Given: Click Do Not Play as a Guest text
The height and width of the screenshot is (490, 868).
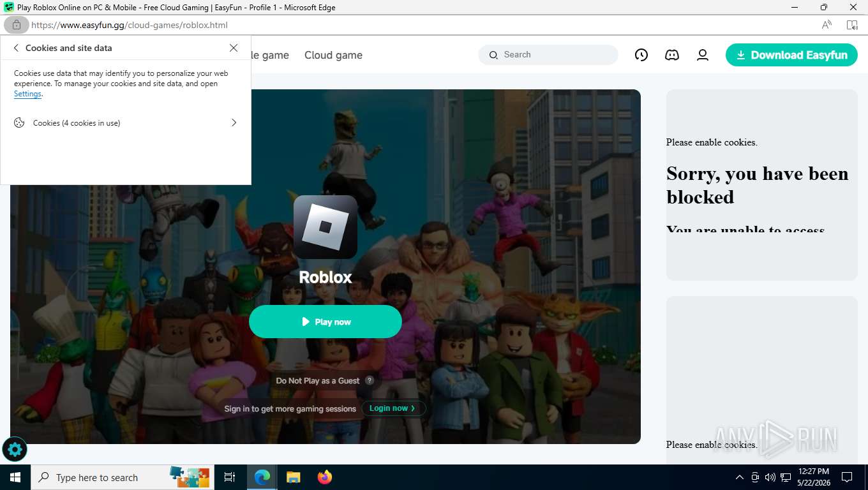Looking at the screenshot, I should coord(318,380).
